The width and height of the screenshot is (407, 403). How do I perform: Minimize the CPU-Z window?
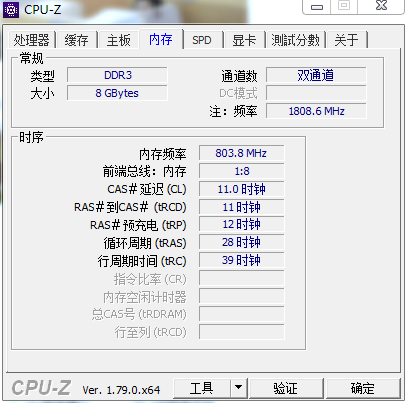coord(317,6)
